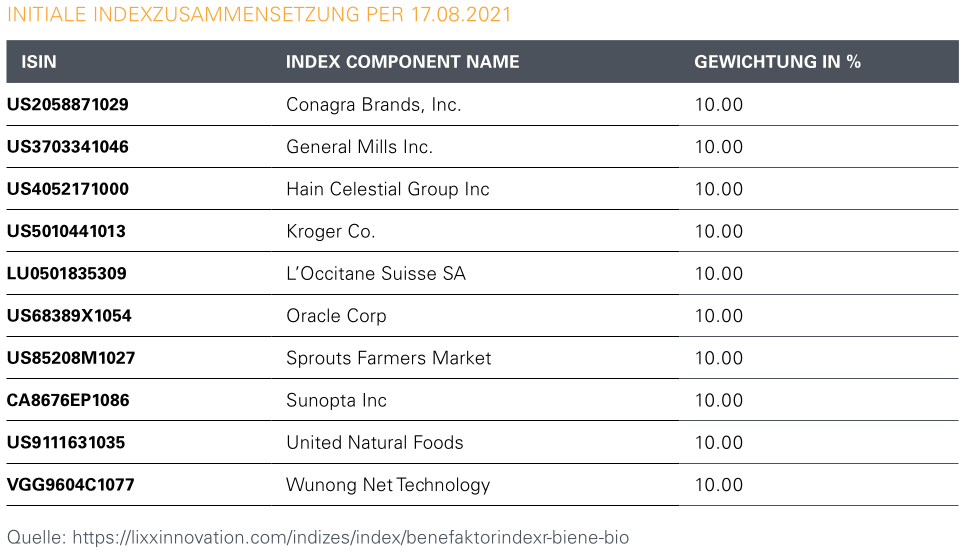
Task: Click the ISIN column header
Action: coord(39,62)
